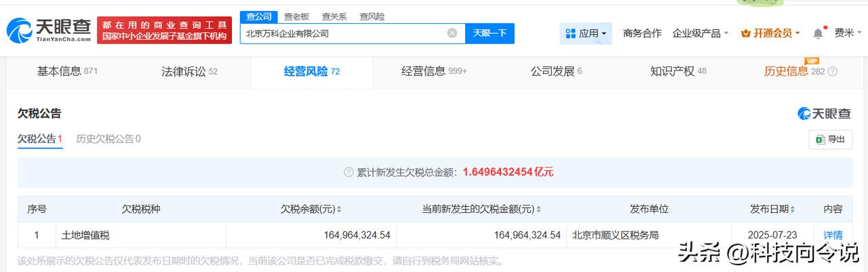Click the 序号 column header
Viewport: 868px width, 272px height.
click(37, 209)
